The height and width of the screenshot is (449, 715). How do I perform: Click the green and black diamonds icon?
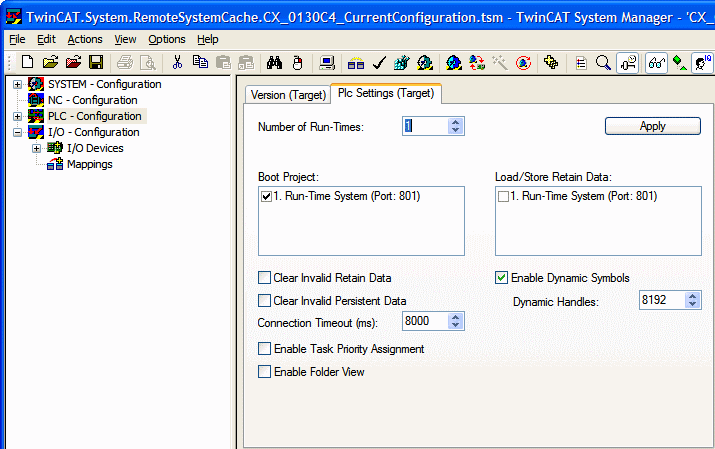[x=679, y=62]
